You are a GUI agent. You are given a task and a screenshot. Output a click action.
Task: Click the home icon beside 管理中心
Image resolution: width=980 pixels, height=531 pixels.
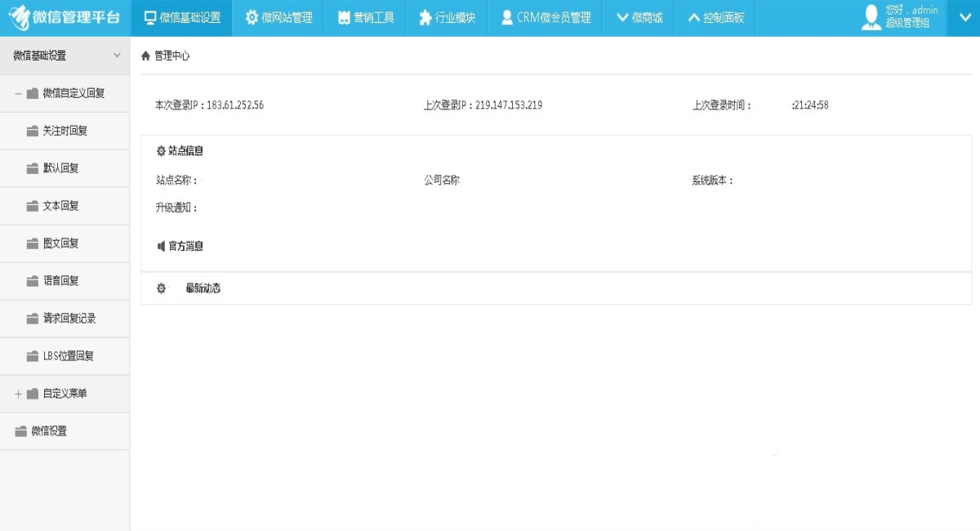pos(146,56)
